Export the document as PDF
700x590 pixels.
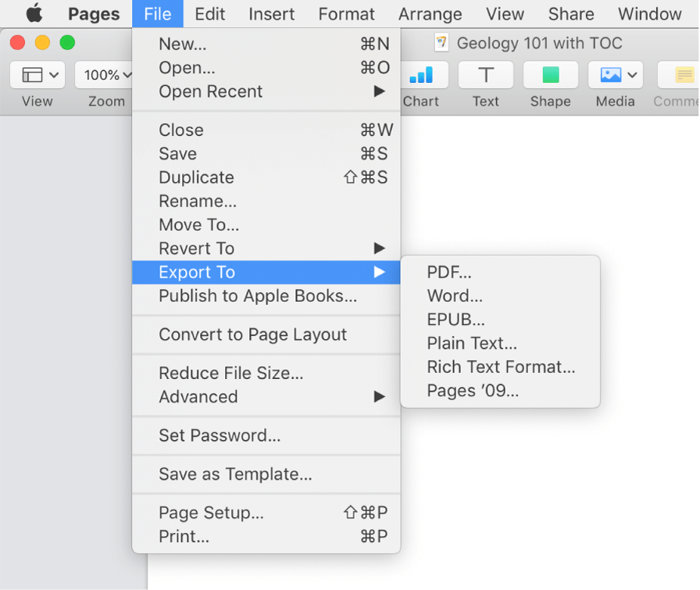point(449,272)
